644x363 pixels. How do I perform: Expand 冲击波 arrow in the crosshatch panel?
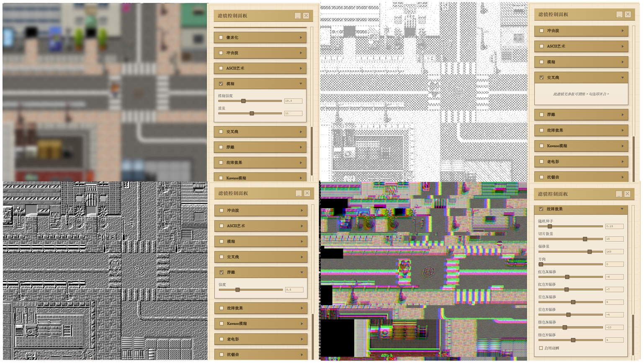click(623, 31)
